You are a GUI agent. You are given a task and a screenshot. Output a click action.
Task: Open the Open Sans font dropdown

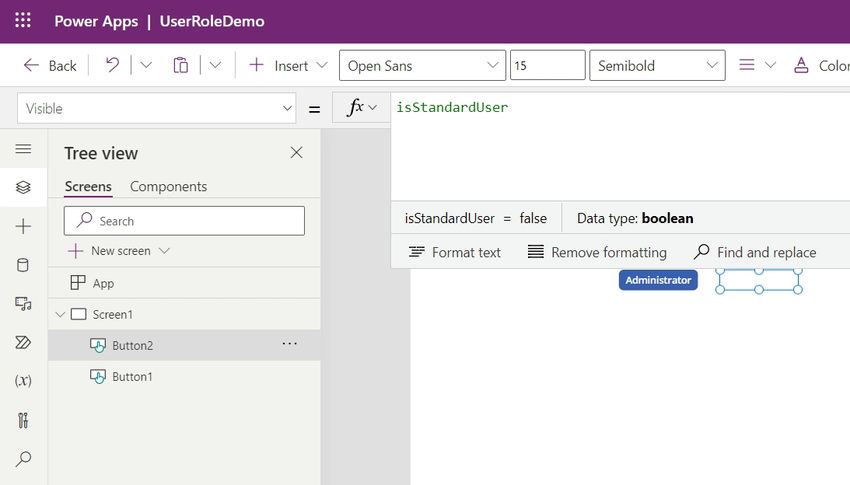click(x=422, y=66)
